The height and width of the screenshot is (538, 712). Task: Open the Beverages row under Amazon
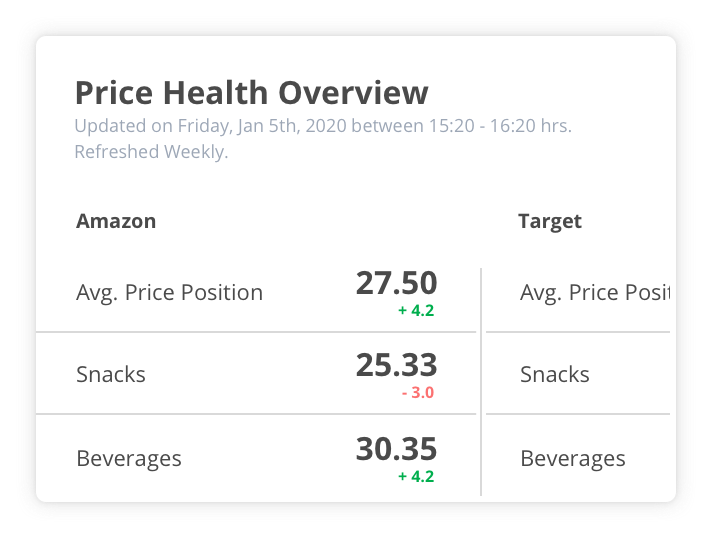tap(129, 459)
